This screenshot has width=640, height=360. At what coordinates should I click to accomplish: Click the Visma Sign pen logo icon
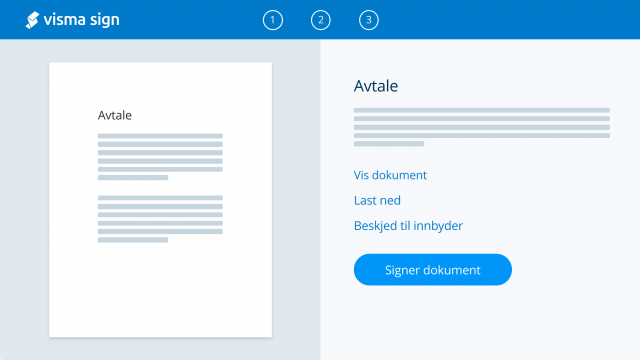pos(32,20)
